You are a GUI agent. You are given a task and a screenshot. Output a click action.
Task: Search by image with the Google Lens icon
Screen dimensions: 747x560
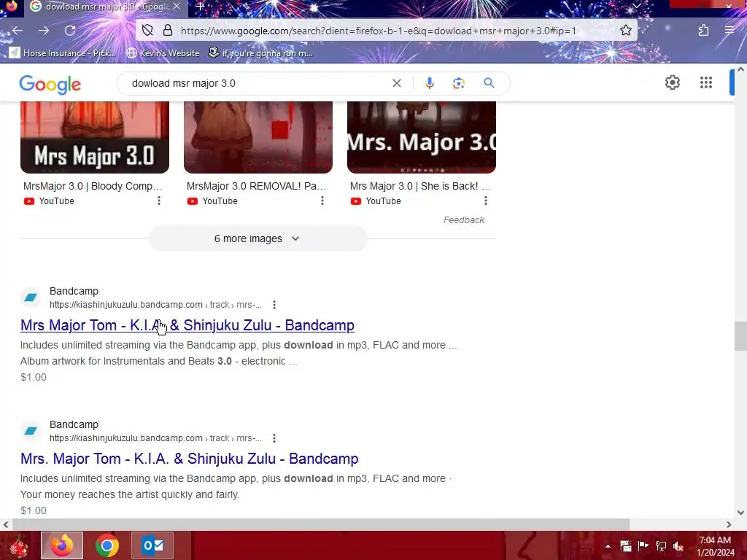tap(459, 83)
